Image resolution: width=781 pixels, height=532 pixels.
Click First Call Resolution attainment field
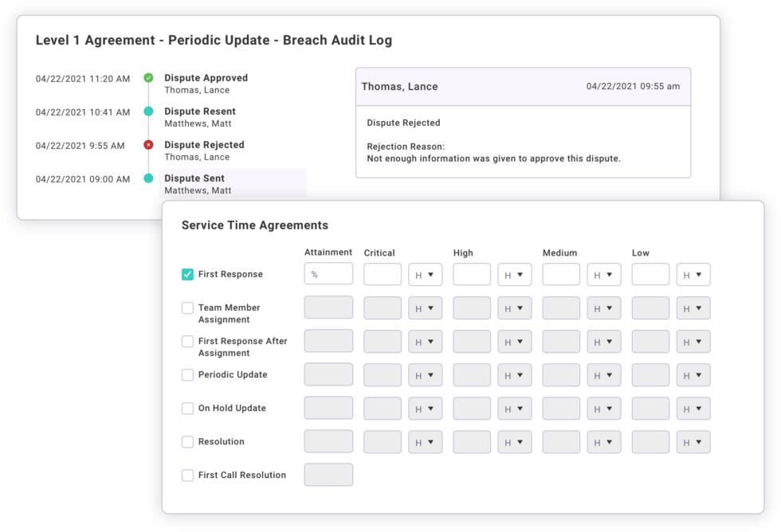coord(328,475)
